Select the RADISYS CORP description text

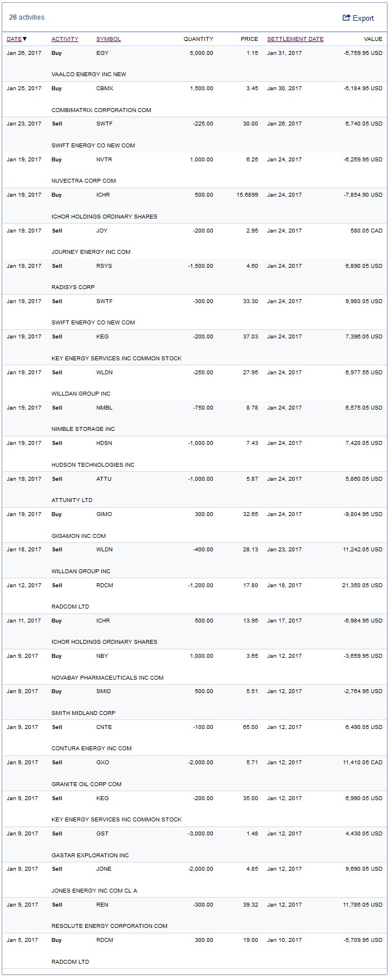click(73, 287)
